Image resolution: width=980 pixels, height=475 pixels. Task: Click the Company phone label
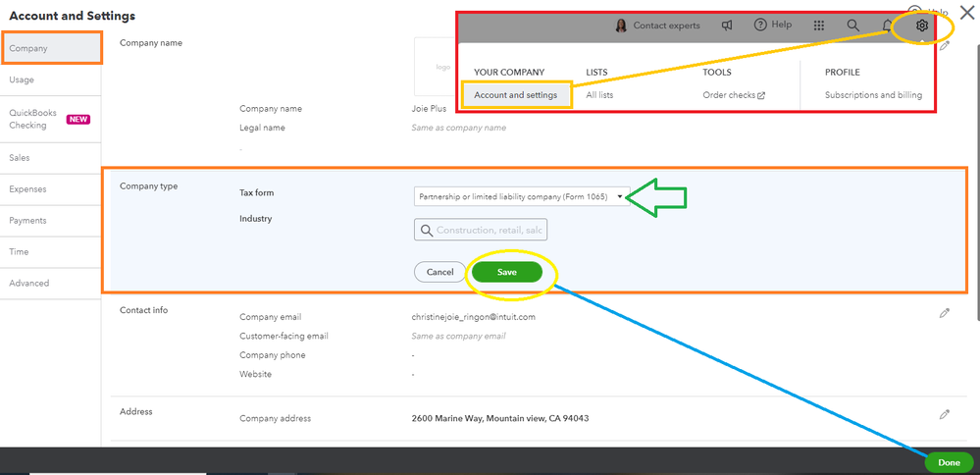(x=273, y=355)
